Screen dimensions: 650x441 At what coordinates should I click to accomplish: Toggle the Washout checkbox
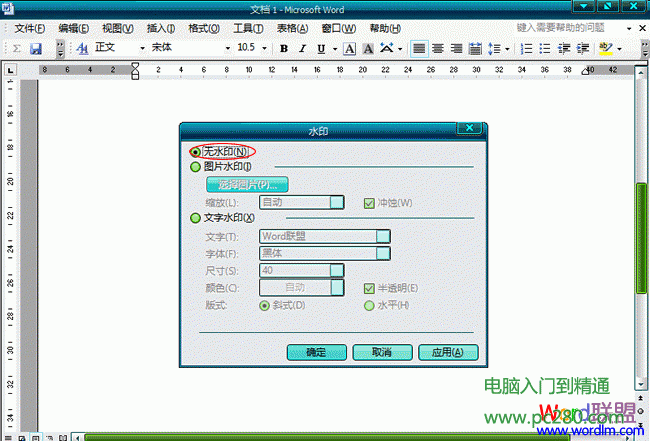[x=369, y=203]
